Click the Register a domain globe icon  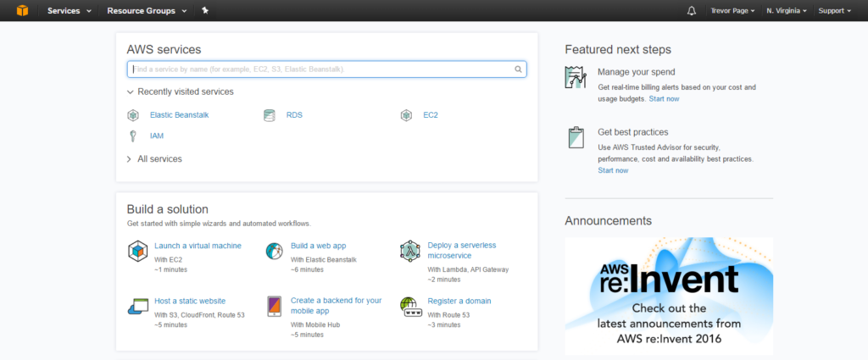click(x=409, y=306)
